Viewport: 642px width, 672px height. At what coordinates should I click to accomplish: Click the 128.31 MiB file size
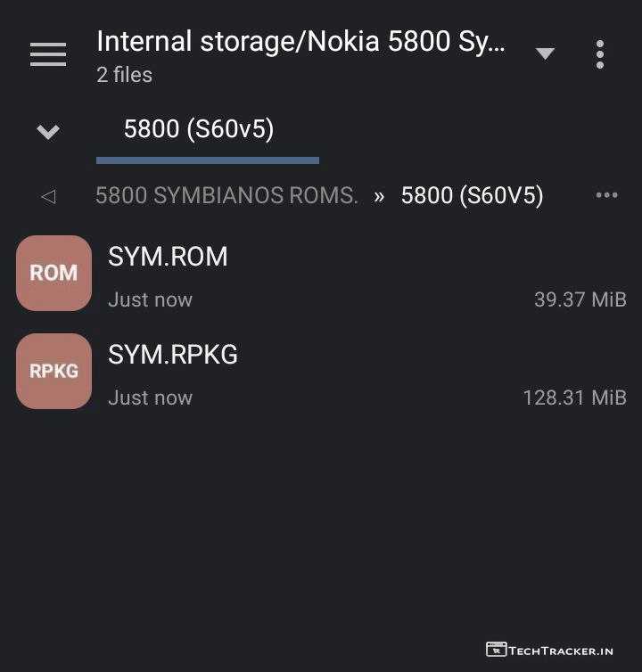pos(574,397)
